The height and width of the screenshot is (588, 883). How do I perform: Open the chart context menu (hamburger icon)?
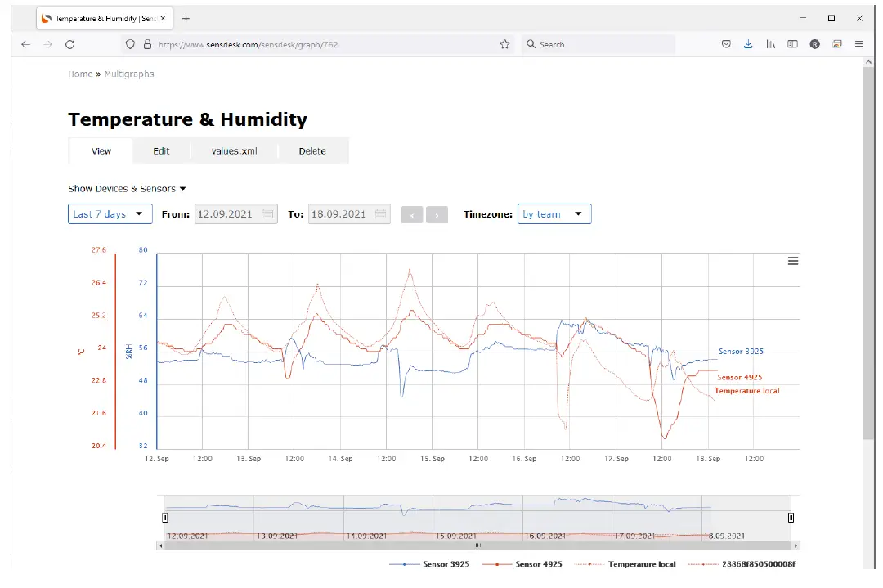pyautogui.click(x=792, y=261)
